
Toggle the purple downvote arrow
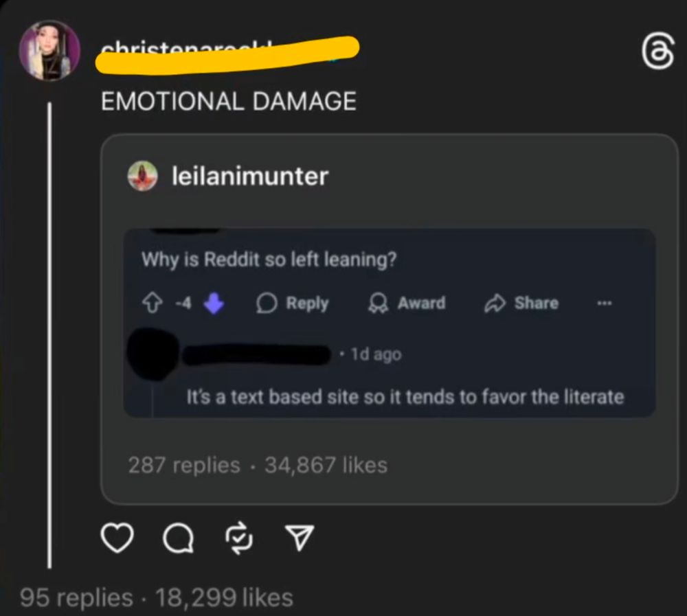click(x=214, y=303)
